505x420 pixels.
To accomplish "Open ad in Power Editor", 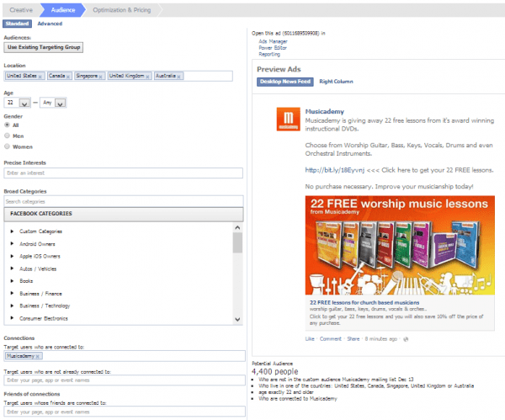I will (x=273, y=48).
